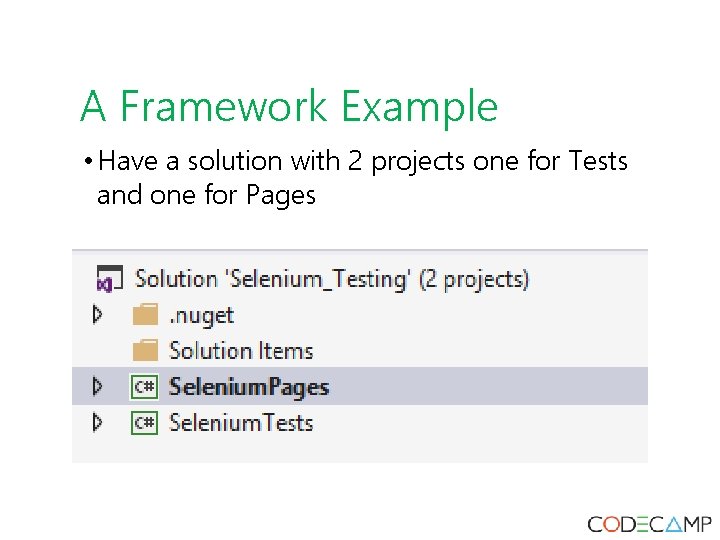Click the Solution Items folder icon
The height and width of the screenshot is (540, 720).
pyautogui.click(x=145, y=351)
